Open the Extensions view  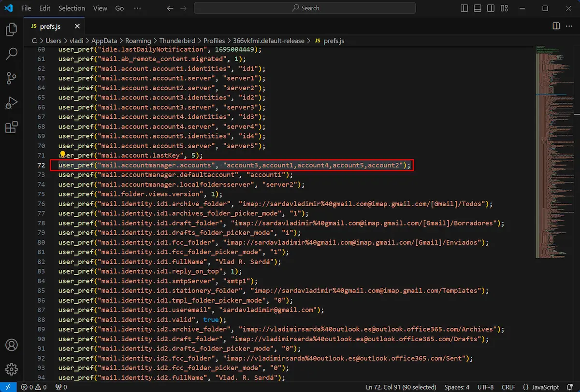(11, 127)
